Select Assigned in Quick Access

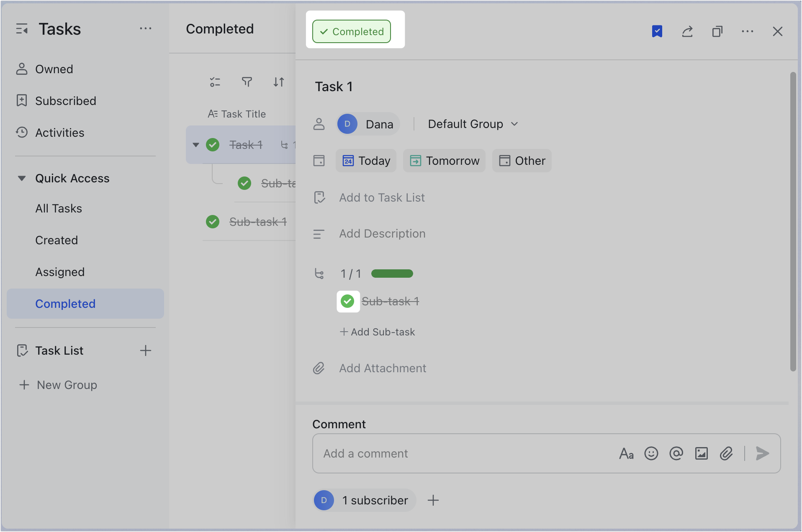[x=85, y=272]
